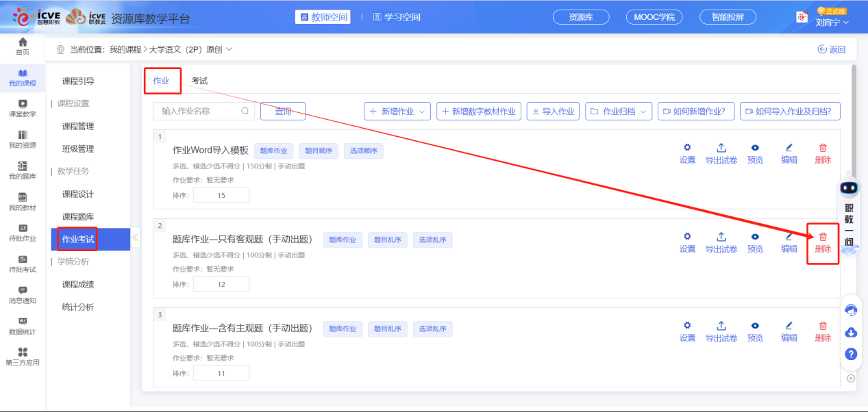Switch to the 考试 tab
868x412 pixels.
(x=199, y=81)
